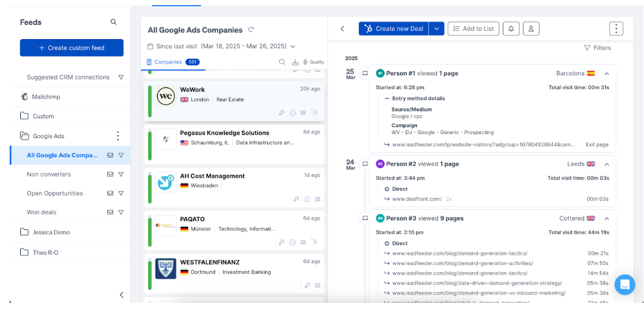The width and height of the screenshot is (644, 315).
Task: Open filter for Suggested CRM connections
Action: tap(121, 77)
